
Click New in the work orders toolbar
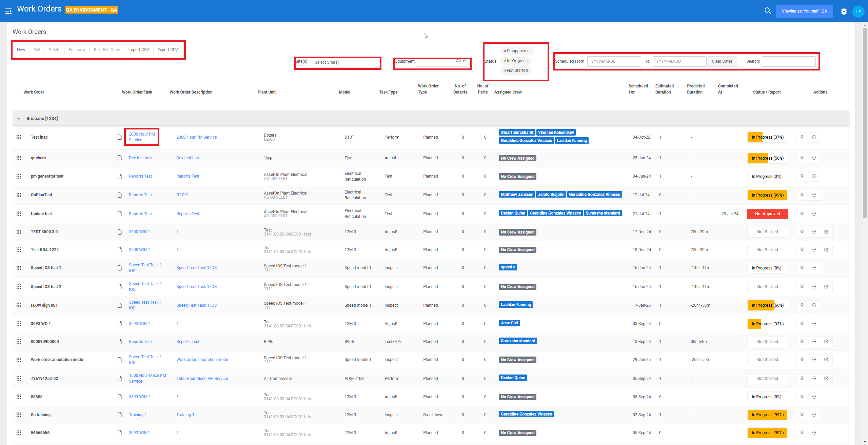21,50
